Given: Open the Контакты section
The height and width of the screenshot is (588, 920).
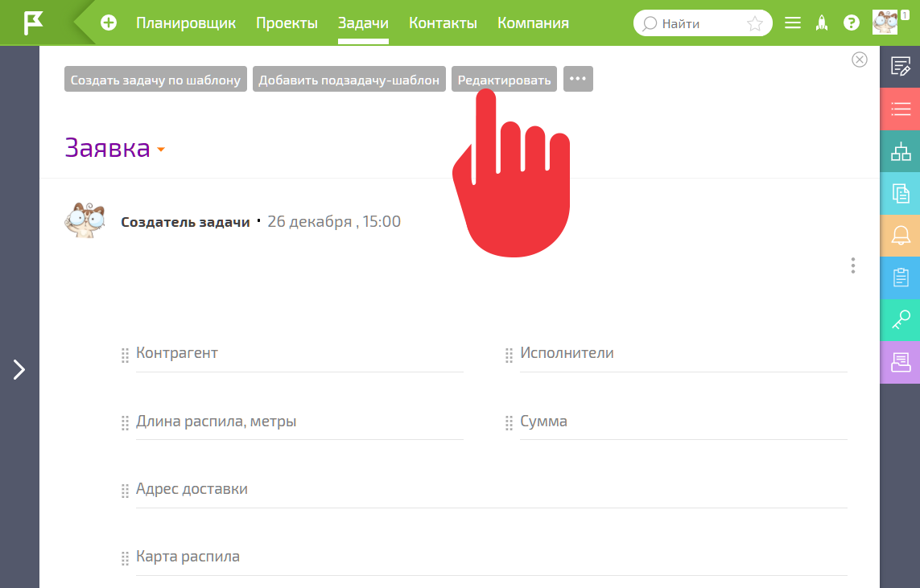Looking at the screenshot, I should click(x=443, y=23).
